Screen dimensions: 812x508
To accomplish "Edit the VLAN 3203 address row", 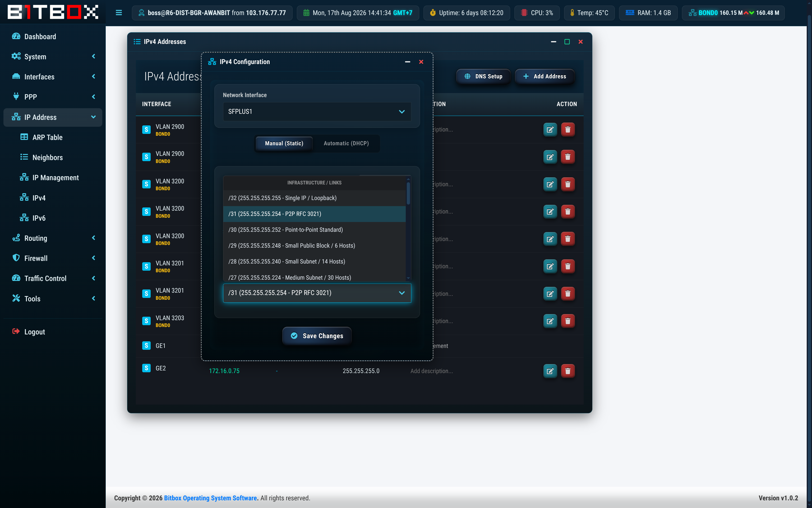I will pos(550,321).
